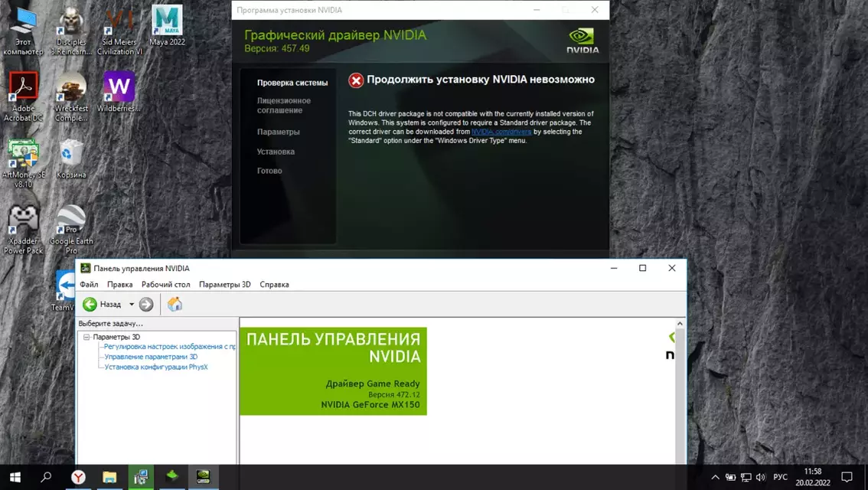Open Google Earth Pro shortcut
Screen dimensions: 868x490
pos(71,230)
